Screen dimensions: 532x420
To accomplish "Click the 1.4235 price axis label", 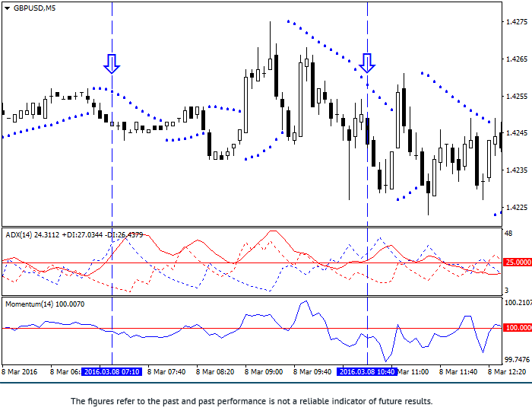I will [x=517, y=170].
